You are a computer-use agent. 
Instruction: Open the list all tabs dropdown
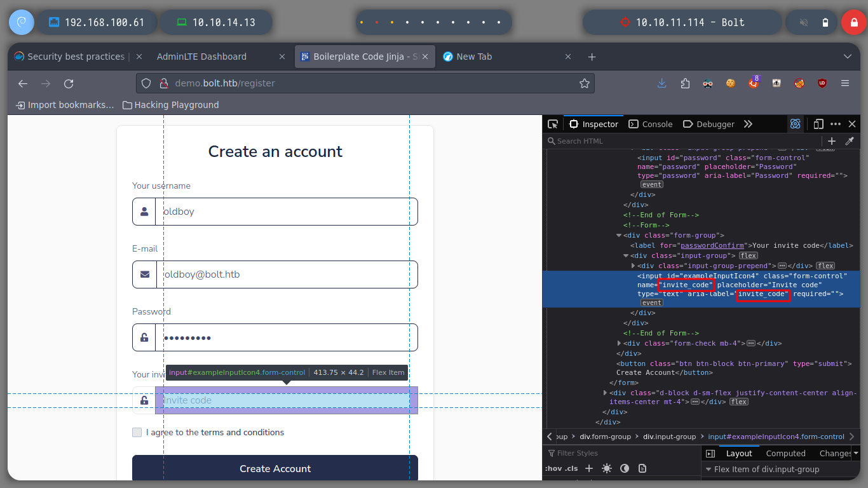point(847,57)
